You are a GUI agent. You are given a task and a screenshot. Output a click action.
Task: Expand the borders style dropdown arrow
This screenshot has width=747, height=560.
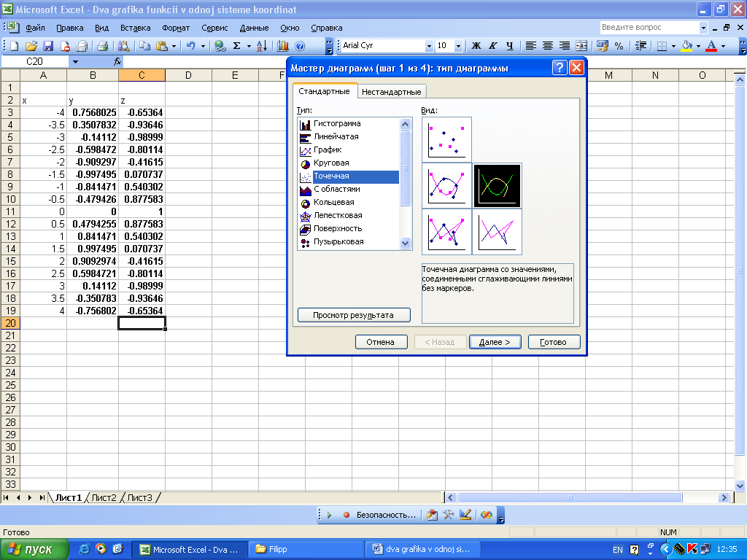pyautogui.click(x=673, y=46)
